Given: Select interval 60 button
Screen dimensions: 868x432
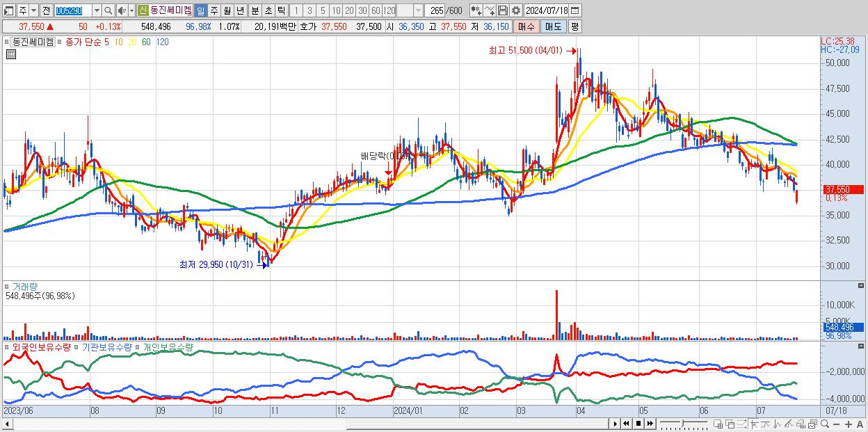Looking at the screenshot, I should click(x=376, y=10).
